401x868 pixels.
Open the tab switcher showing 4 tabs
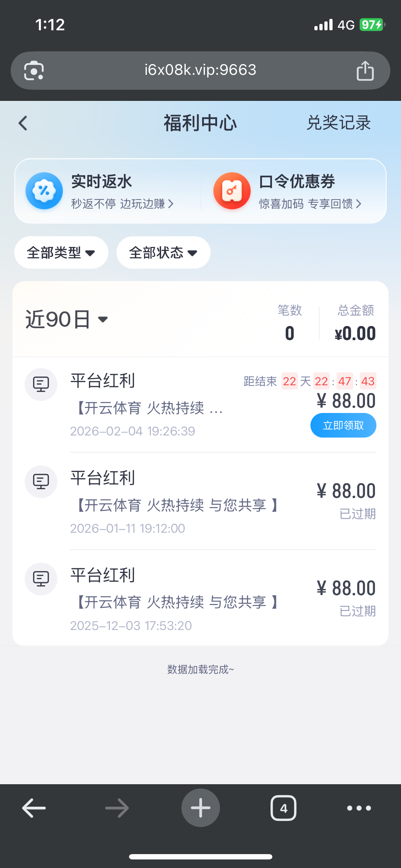(x=283, y=808)
